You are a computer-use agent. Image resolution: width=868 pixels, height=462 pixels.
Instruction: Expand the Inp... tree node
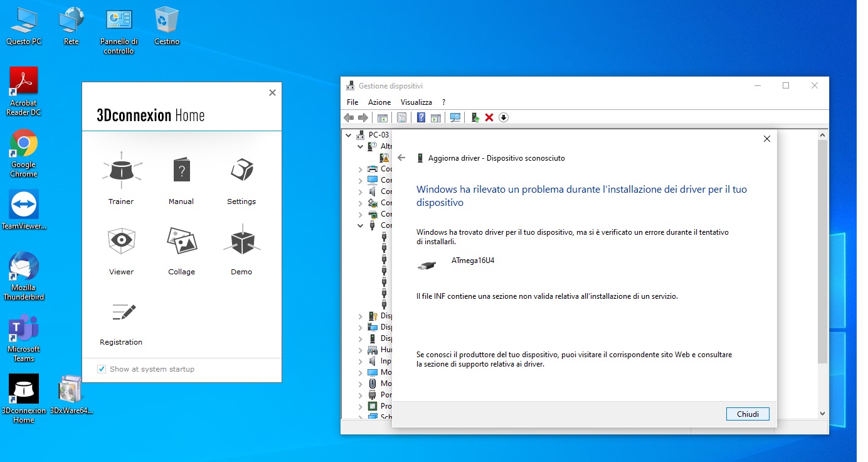(x=360, y=361)
